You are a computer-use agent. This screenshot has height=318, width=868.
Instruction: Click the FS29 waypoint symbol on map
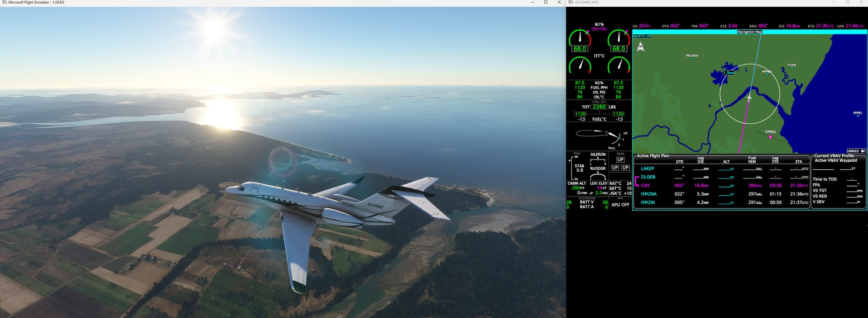pos(792,68)
